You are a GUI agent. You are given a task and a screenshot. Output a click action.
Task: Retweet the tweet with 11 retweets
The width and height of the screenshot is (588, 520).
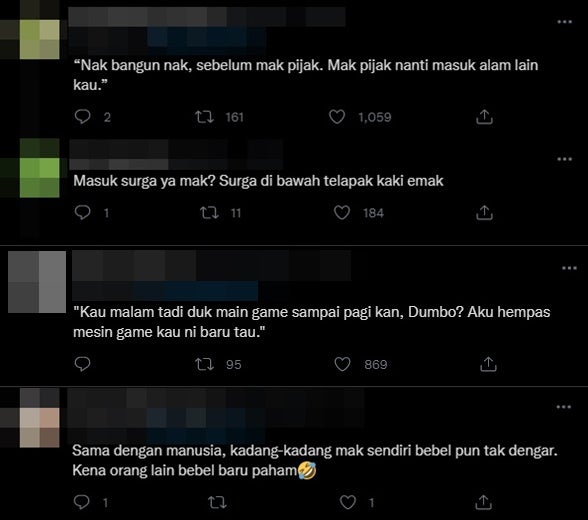[x=209, y=213]
